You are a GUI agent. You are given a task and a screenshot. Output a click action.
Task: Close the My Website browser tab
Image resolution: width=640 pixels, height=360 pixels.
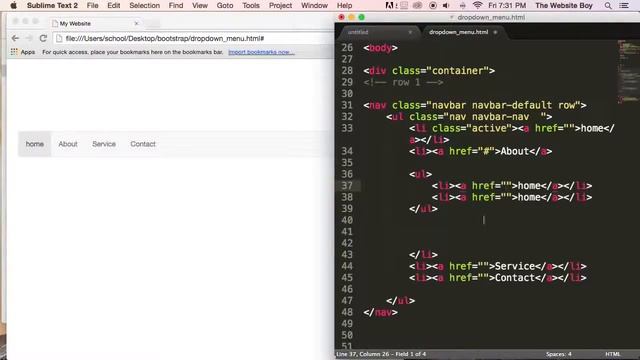click(x=136, y=24)
